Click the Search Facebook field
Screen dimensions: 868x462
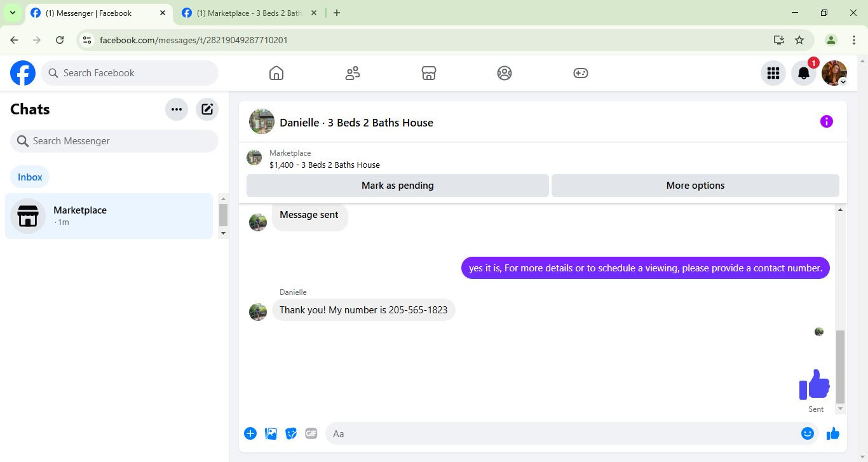pyautogui.click(x=130, y=73)
